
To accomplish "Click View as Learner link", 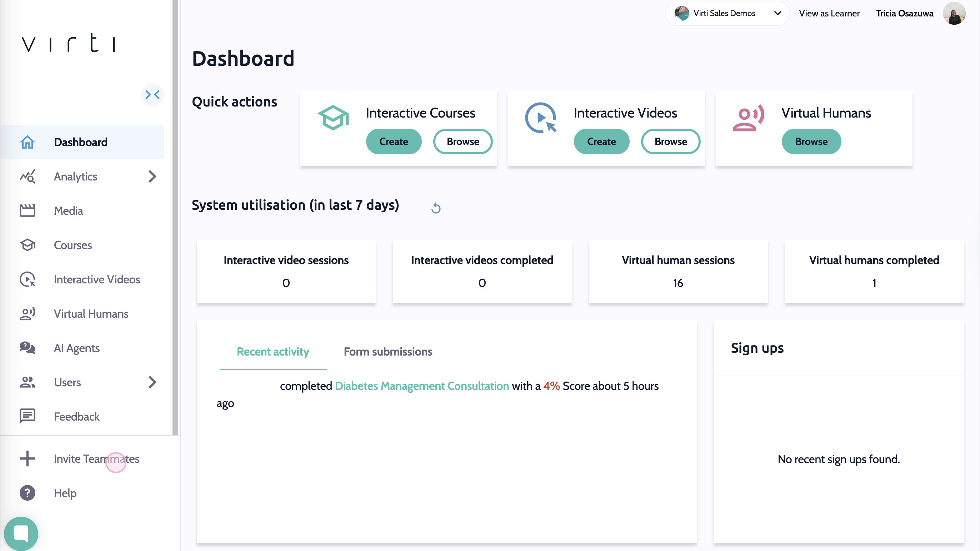I will click(829, 13).
